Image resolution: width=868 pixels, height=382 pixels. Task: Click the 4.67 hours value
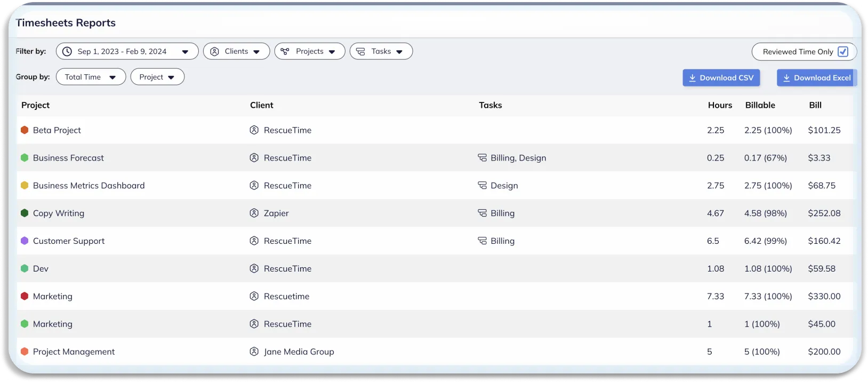point(716,213)
